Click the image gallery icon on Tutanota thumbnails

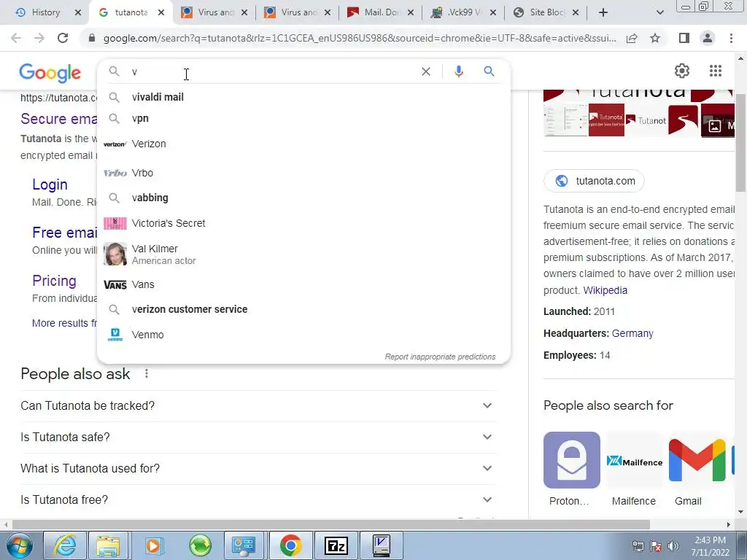pos(715,126)
